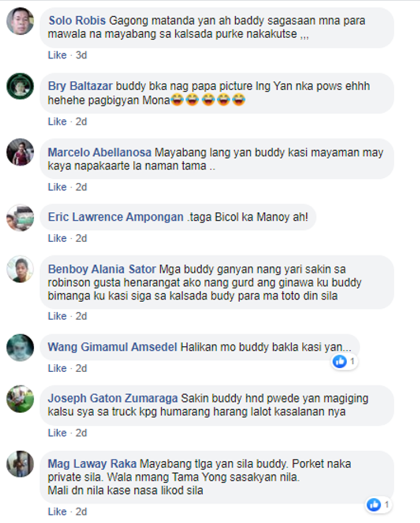View Mag Laway Raka's avatar
The height and width of the screenshot is (523, 420).
[20, 464]
